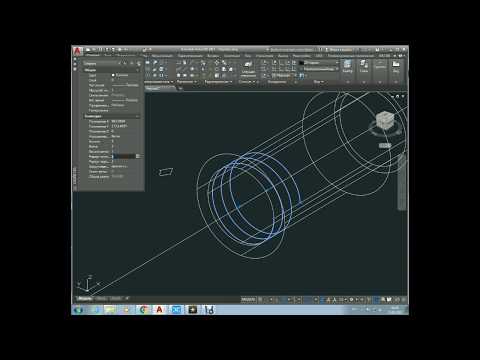
Task: Switch to the Вывод ribbon tab
Action: pos(283,56)
